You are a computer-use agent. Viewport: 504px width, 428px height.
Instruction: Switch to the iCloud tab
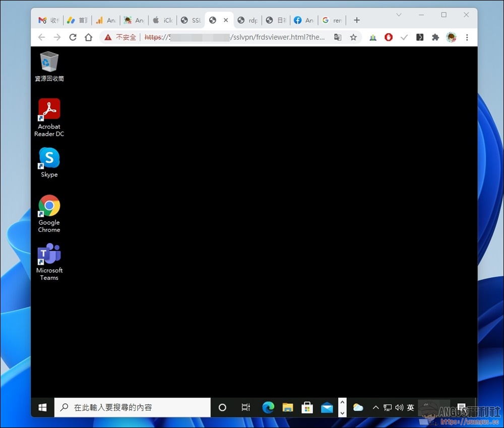pos(162,20)
